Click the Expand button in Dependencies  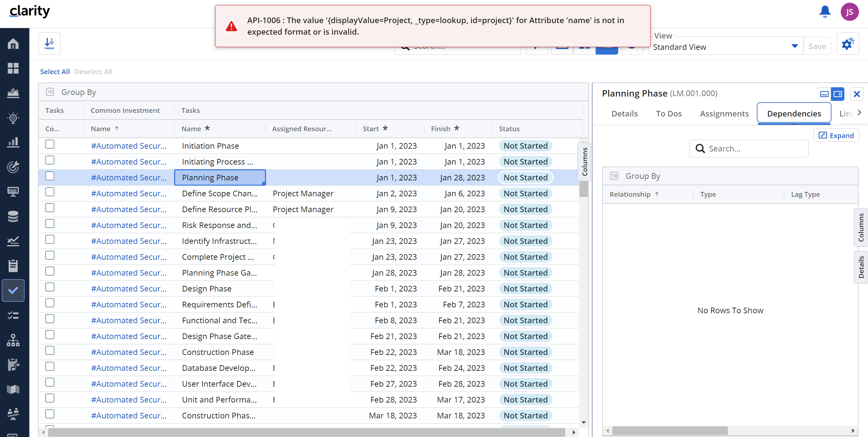836,135
